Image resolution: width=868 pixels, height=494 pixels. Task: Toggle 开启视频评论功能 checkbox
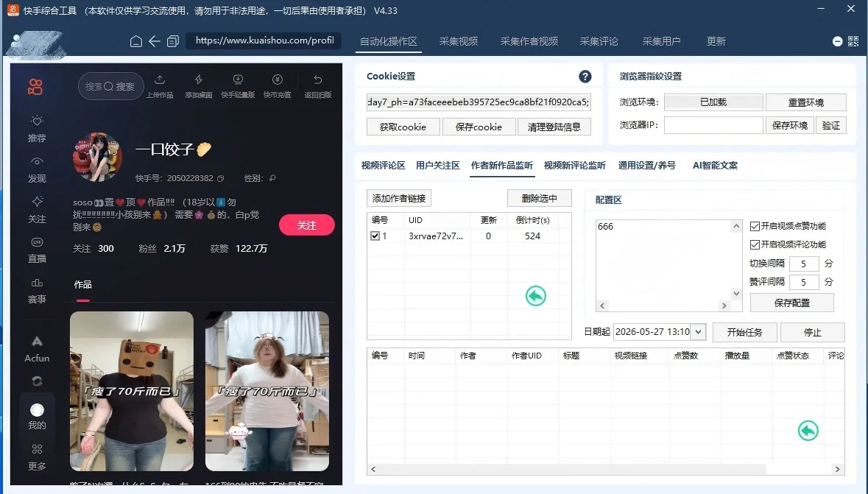click(755, 244)
